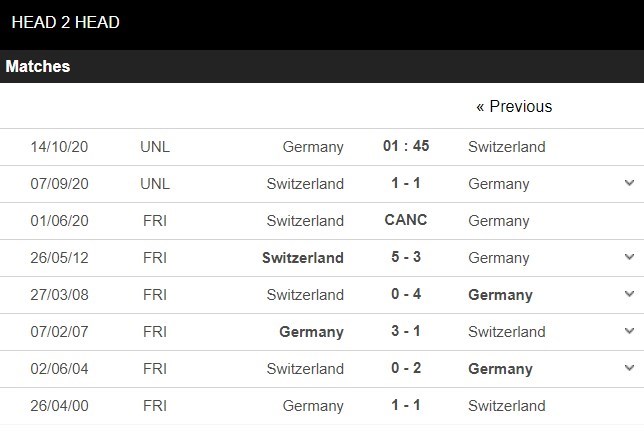This screenshot has height=434, width=644.
Task: Click the CANC status on 01/06/20
Action: pos(406,220)
